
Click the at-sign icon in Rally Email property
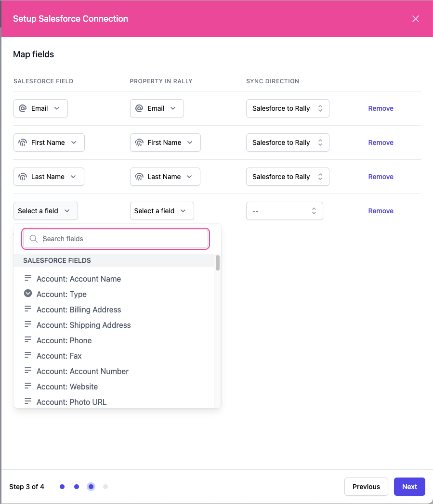click(x=139, y=108)
